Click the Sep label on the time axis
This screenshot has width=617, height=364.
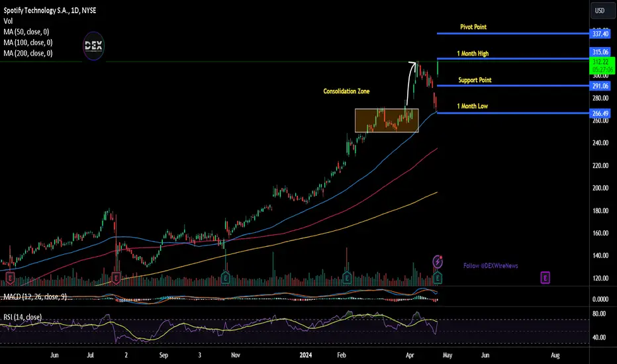[164, 355]
